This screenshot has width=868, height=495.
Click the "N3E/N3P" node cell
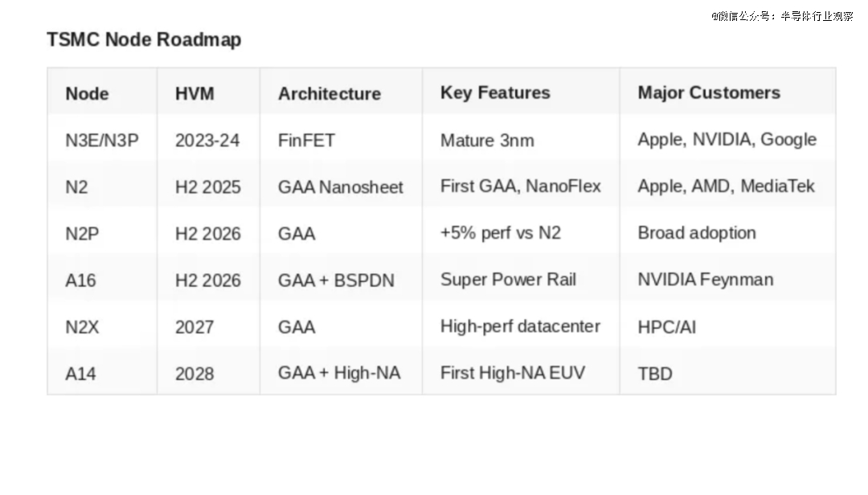(102, 140)
